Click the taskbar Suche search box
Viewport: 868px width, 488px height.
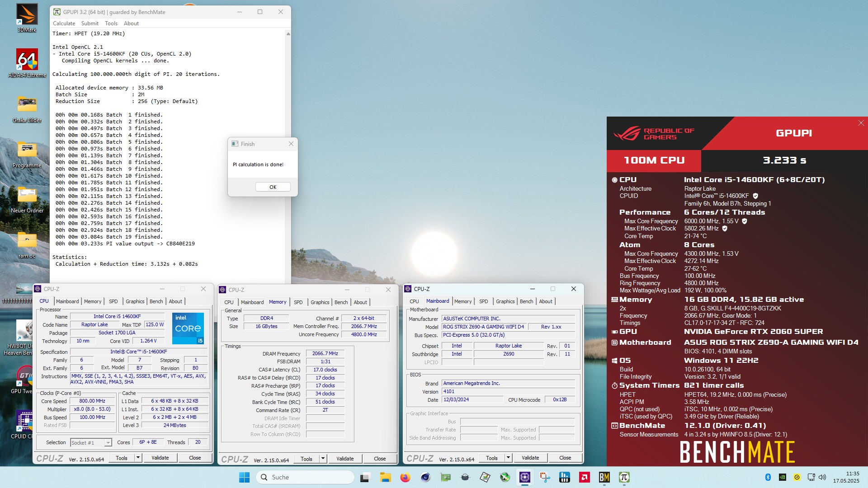tap(305, 477)
